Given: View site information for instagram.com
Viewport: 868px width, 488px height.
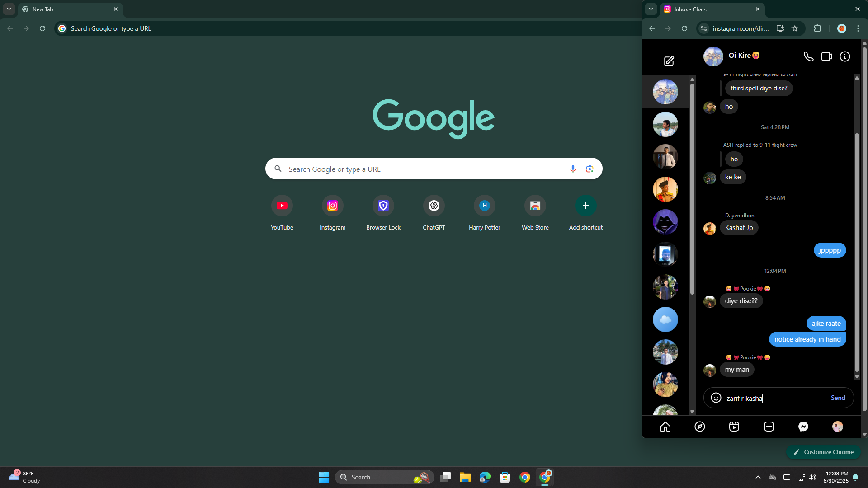Looking at the screenshot, I should tap(704, 28).
